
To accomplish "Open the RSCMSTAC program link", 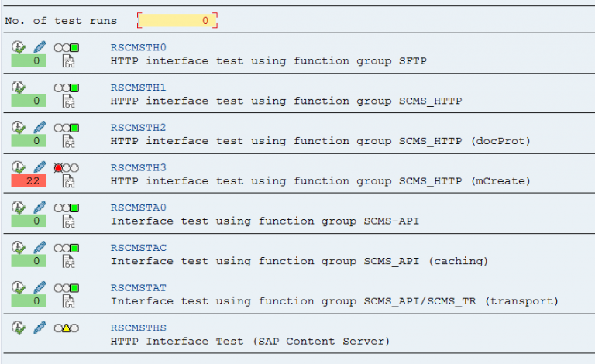I will click(x=138, y=248).
